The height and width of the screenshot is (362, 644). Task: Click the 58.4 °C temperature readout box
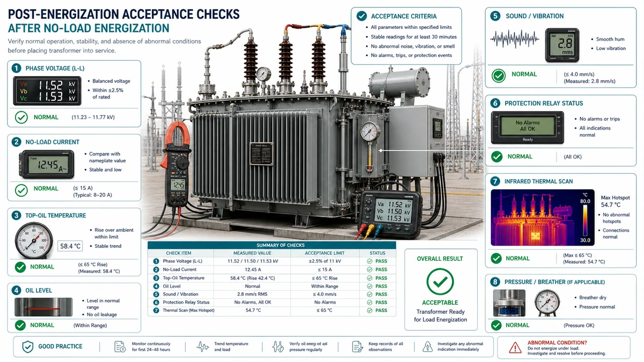[x=70, y=246]
